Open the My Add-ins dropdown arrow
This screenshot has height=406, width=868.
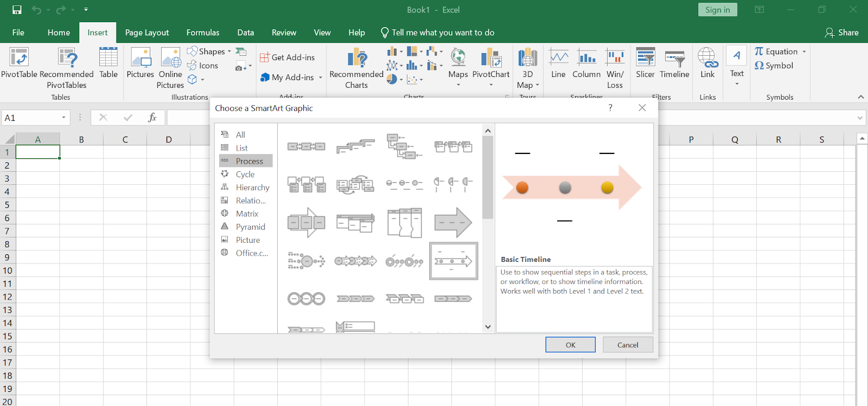tap(321, 78)
